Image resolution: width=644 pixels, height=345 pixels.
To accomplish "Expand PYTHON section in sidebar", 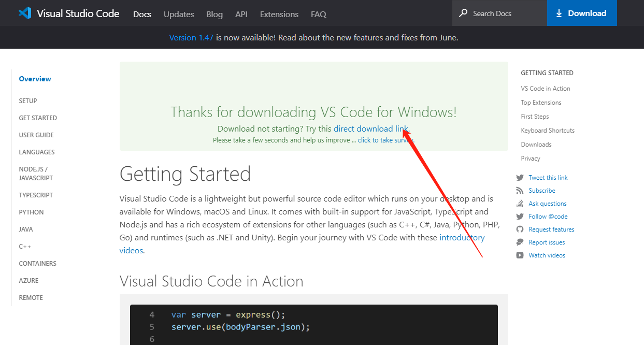I will point(31,212).
